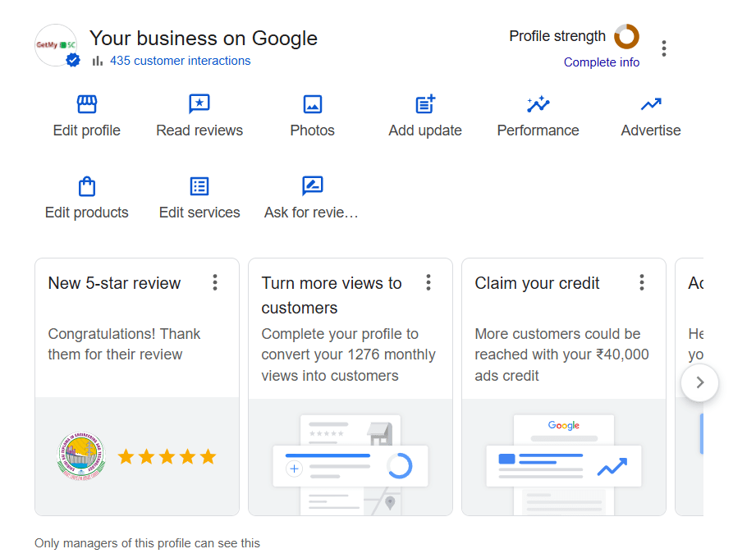Click the profile completion illustration
The image size is (756, 558).
coord(351,464)
